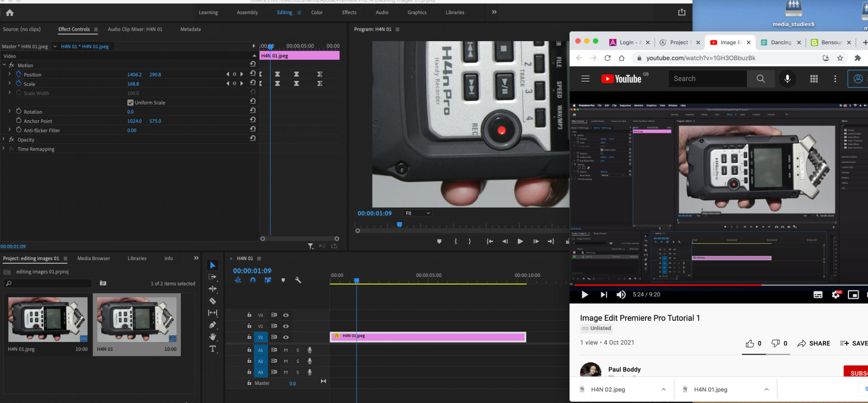
Task: Open timeline wrench display settings
Action: 298,280
